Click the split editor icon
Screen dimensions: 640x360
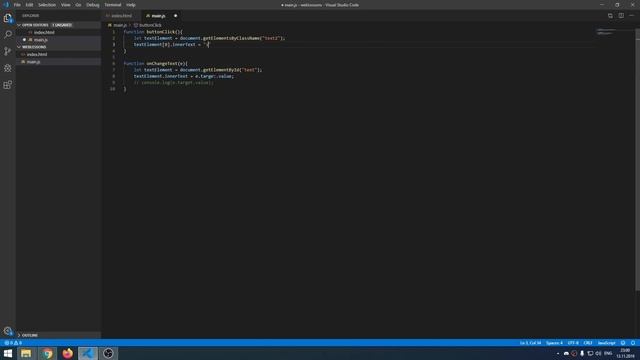point(621,16)
